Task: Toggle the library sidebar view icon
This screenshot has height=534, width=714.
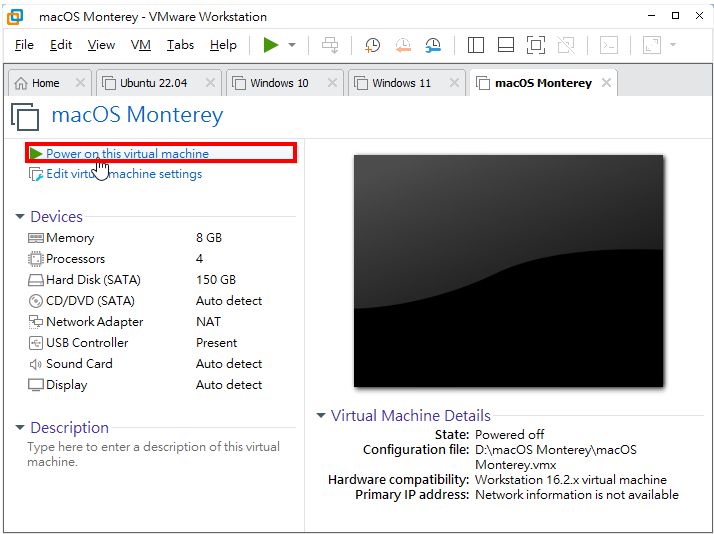Action: tap(475, 45)
